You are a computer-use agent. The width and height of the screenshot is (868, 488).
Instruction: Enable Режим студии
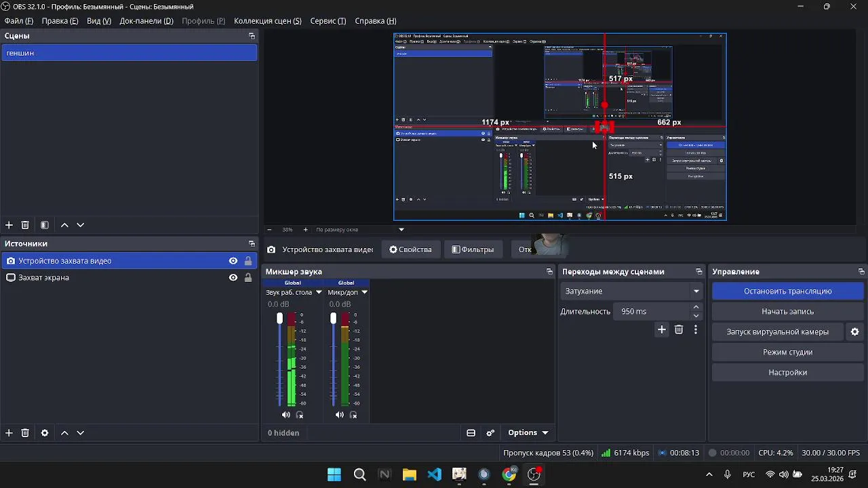click(x=787, y=352)
